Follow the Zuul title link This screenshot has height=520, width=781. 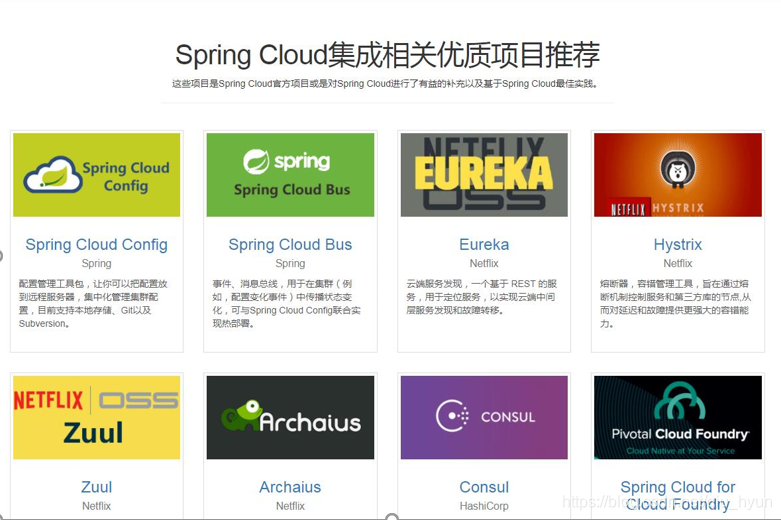tap(97, 487)
